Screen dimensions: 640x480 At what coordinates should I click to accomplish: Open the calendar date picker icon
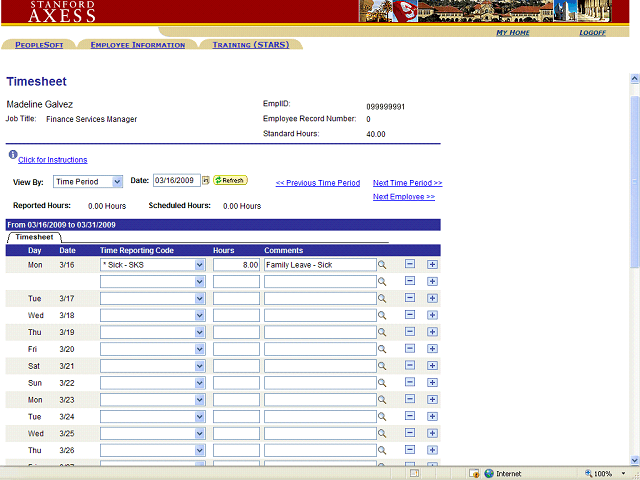click(x=206, y=181)
